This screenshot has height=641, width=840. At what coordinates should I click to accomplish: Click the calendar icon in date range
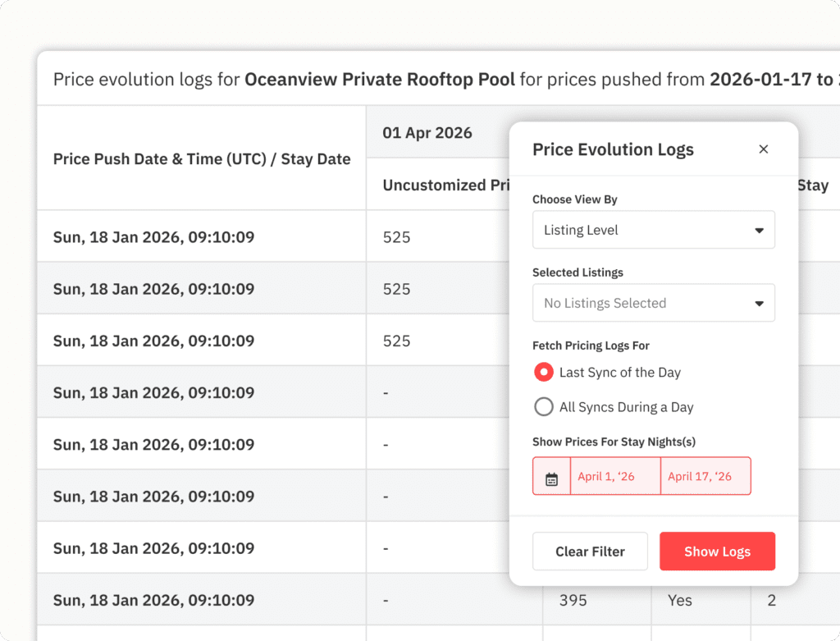[551, 477]
